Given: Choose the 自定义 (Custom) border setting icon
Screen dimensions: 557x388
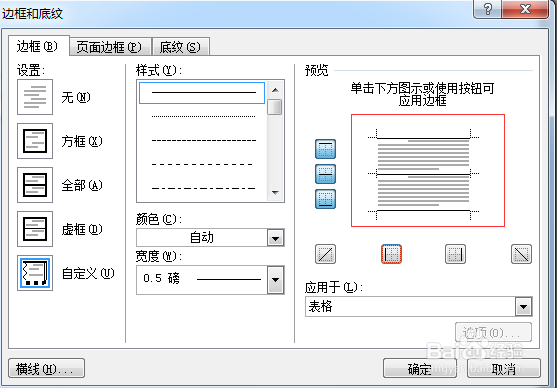Looking at the screenshot, I should click(x=35, y=273).
